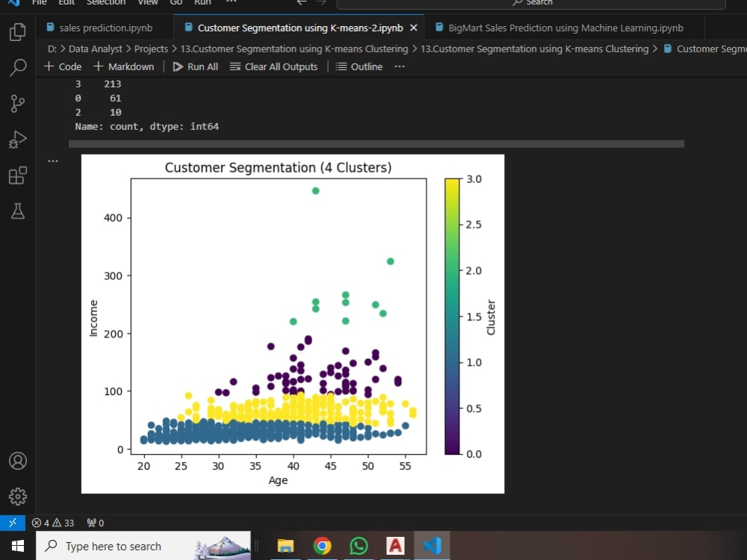Go back using the navigation arrow
Viewport: 747px width, 560px height.
(x=302, y=2)
